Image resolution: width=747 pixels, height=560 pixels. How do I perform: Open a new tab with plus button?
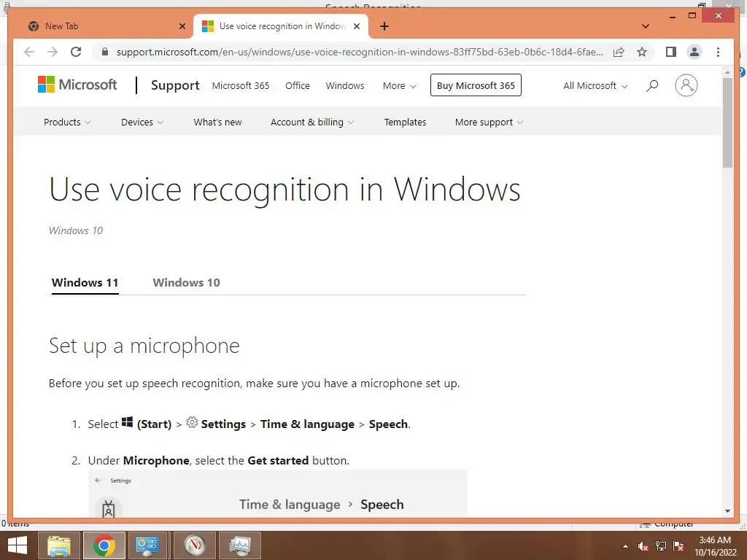pos(384,26)
